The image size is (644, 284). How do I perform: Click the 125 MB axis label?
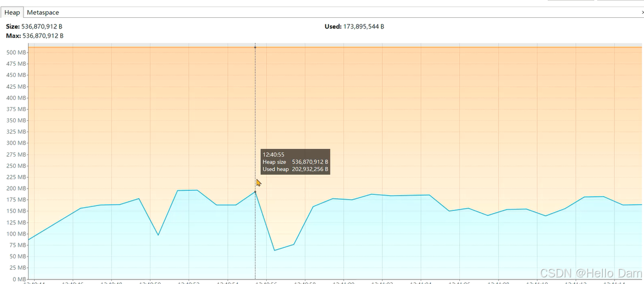click(16, 222)
